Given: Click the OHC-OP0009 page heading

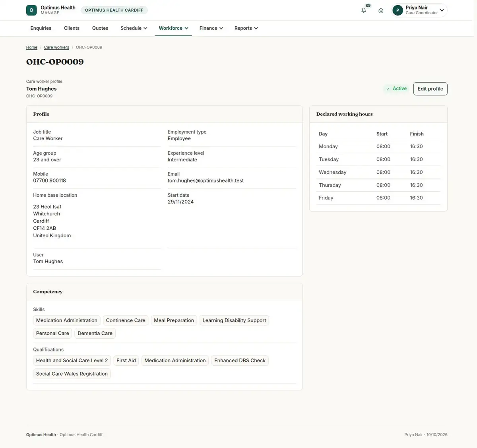Looking at the screenshot, I should pos(55,62).
